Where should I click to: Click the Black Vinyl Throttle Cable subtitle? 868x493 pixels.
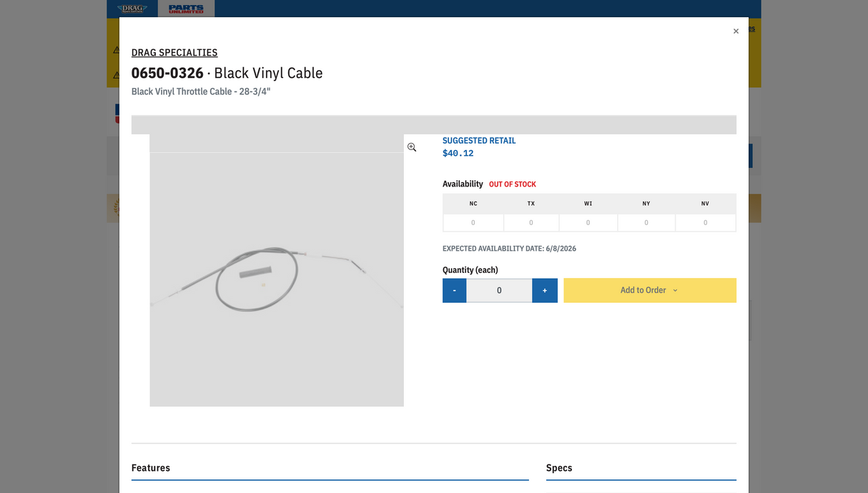(201, 91)
